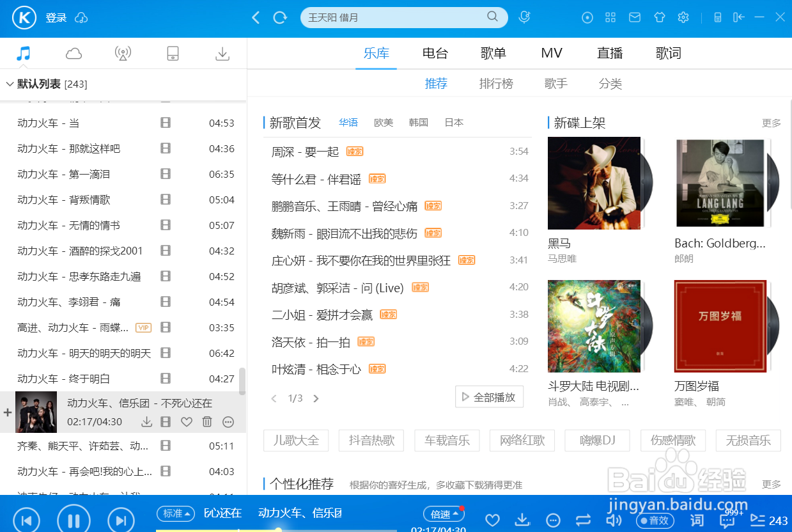Collapse the window with the sidebar arrow icon
The height and width of the screenshot is (532, 792).
[739, 18]
